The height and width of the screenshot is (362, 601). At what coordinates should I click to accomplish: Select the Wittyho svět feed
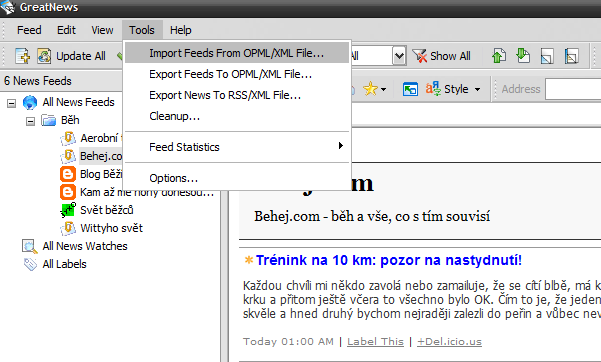point(111,228)
